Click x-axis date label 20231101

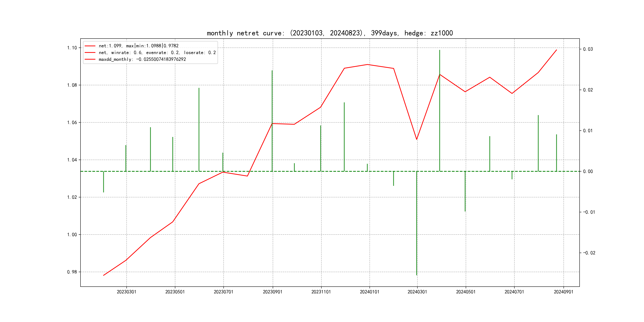click(321, 292)
